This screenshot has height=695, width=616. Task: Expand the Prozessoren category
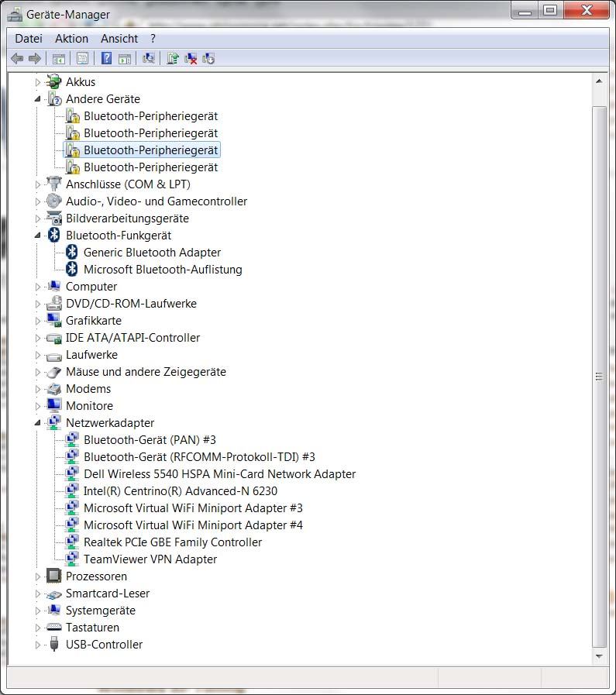click(x=38, y=576)
